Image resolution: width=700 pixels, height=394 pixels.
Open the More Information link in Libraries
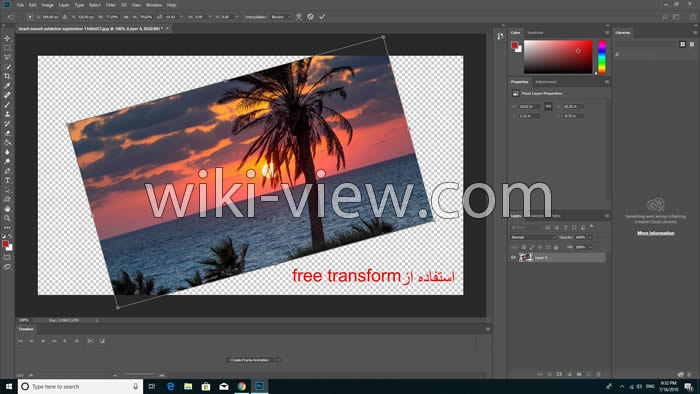[x=655, y=233]
